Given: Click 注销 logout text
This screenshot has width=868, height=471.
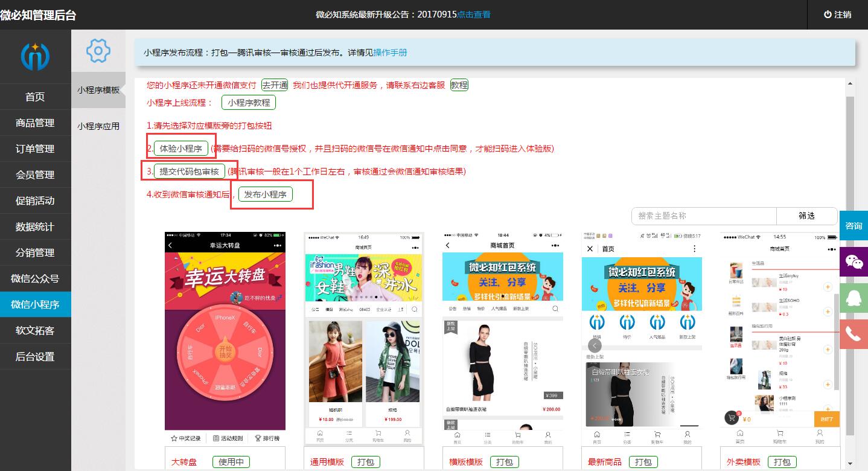Looking at the screenshot, I should point(843,14).
